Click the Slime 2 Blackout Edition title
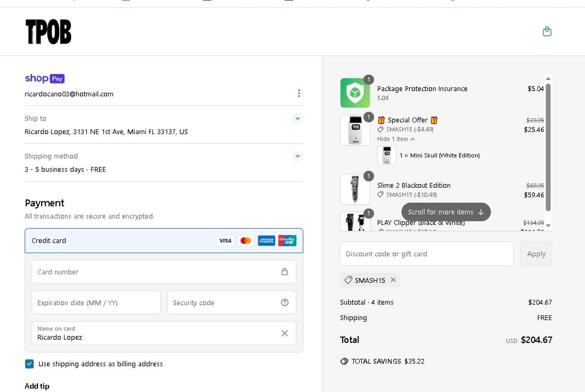The image size is (585, 392). pyautogui.click(x=414, y=185)
